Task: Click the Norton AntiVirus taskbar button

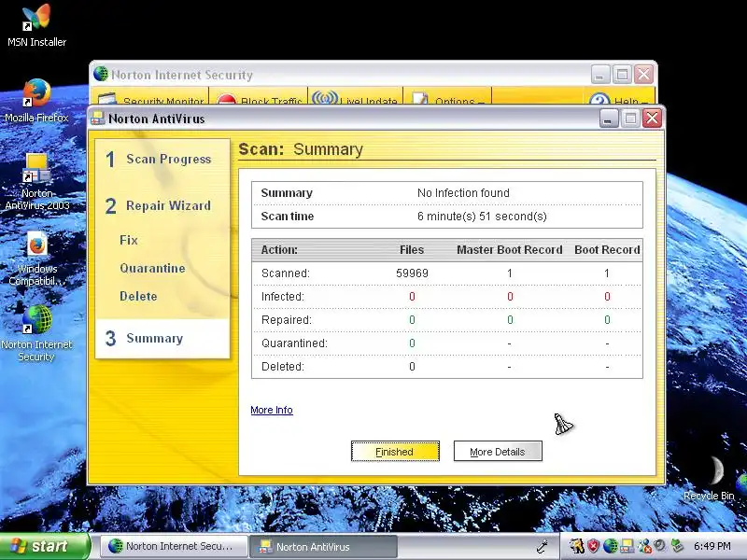Action: (x=324, y=546)
